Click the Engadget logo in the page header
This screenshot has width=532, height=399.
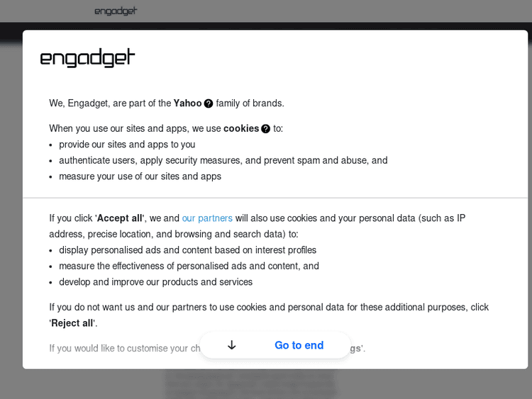[x=116, y=11]
